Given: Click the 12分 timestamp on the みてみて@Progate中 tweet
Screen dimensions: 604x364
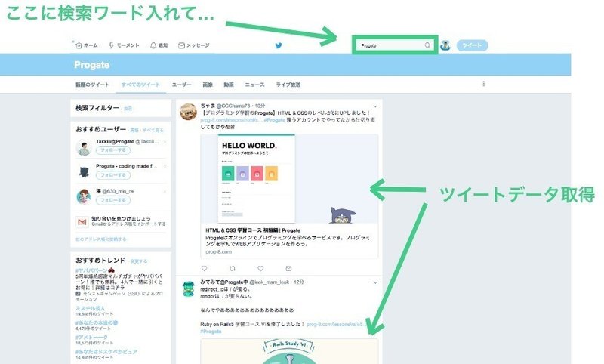Looking at the screenshot, I should click(299, 282).
